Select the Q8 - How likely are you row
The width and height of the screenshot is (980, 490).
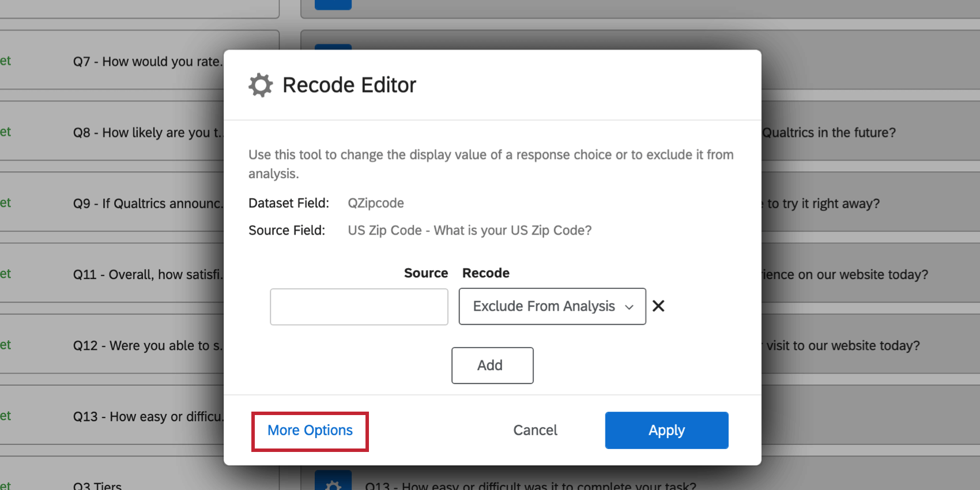click(x=147, y=133)
